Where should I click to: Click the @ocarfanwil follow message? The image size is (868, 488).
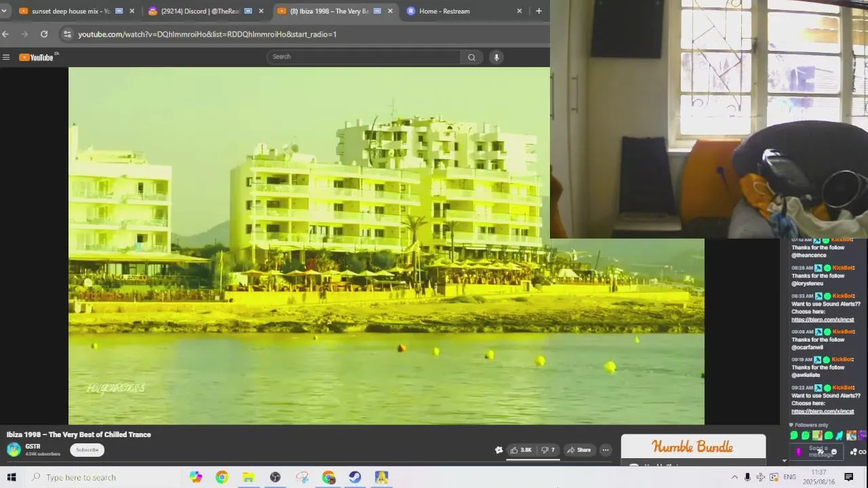[x=818, y=340]
